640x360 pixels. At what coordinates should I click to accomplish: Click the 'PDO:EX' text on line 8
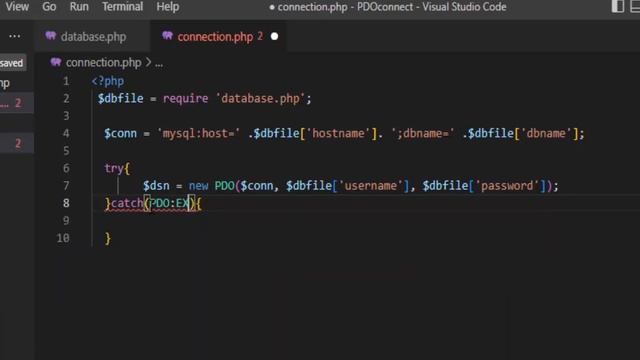tap(169, 203)
